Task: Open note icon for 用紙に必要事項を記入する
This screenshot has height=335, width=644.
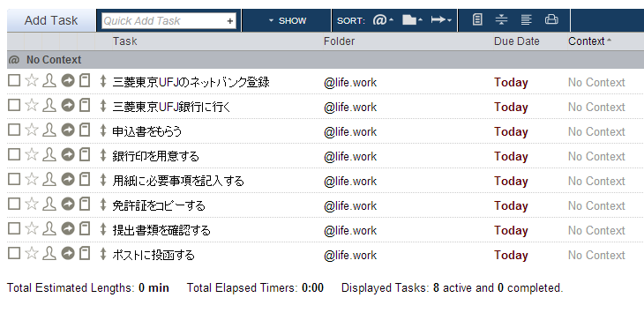Action: pos(85,179)
